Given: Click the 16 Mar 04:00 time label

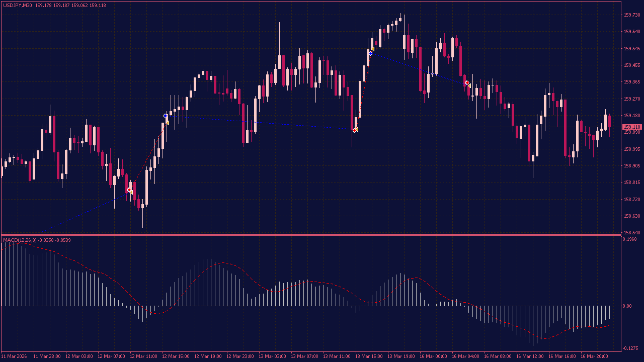Looking at the screenshot, I should tap(465, 356).
